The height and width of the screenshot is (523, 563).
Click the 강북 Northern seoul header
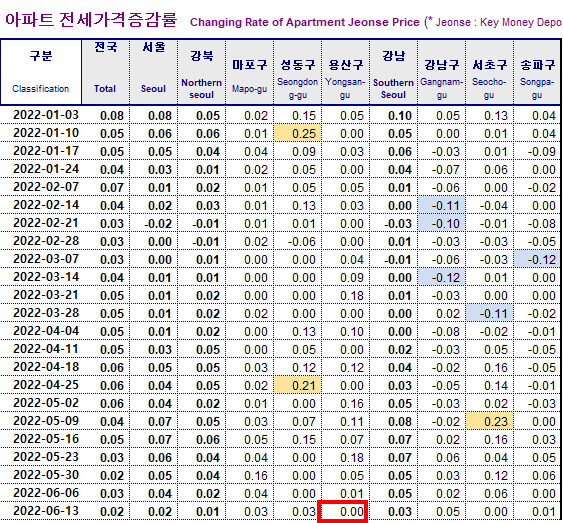202,72
